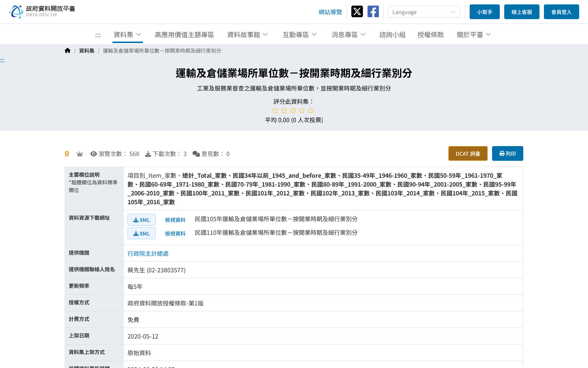The width and height of the screenshot is (588, 368).
Task: Click the comments icon beside 意見數
Action: (x=196, y=154)
